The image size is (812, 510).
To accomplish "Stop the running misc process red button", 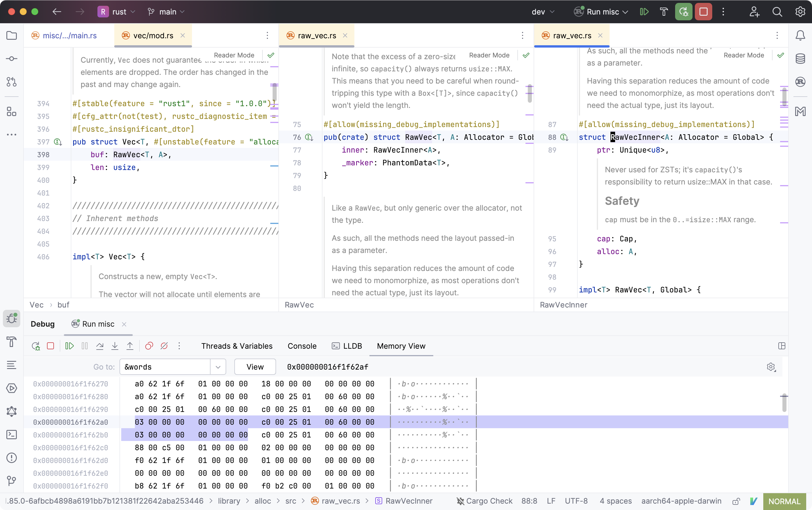I will tap(704, 12).
